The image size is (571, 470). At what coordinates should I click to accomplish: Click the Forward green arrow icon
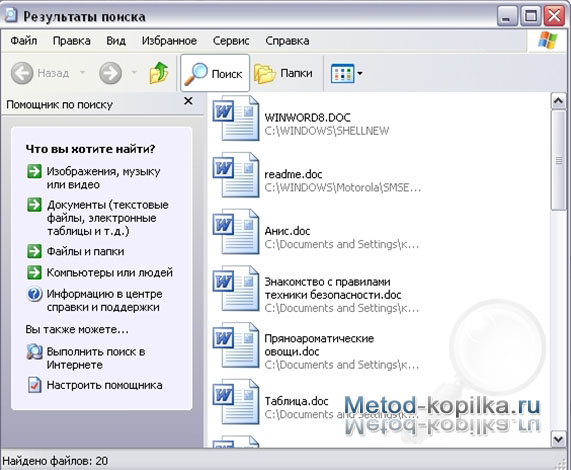[110, 73]
